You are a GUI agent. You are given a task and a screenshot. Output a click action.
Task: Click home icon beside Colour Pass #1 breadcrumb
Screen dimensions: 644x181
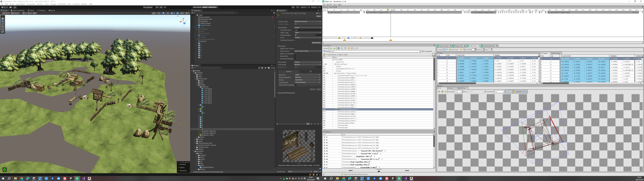click(324, 55)
